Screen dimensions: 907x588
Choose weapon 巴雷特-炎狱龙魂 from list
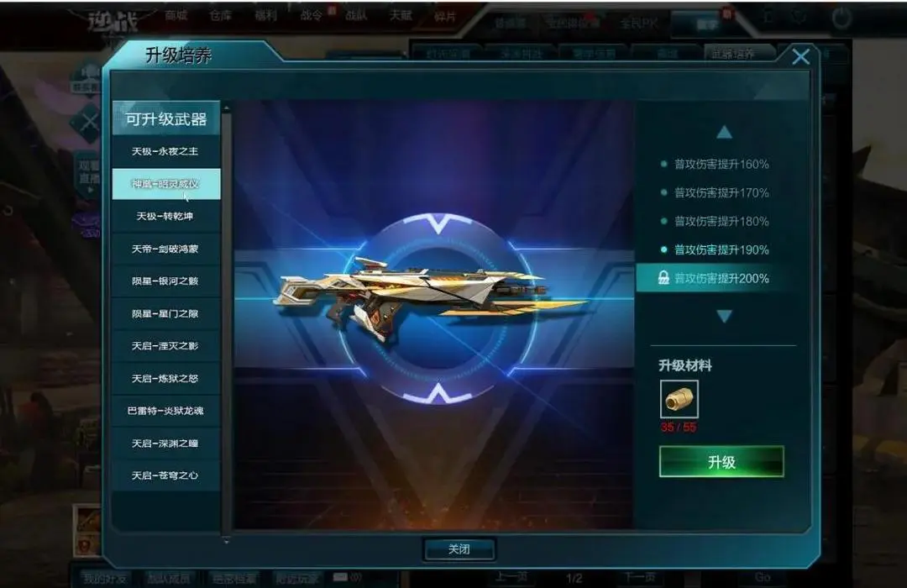click(166, 411)
